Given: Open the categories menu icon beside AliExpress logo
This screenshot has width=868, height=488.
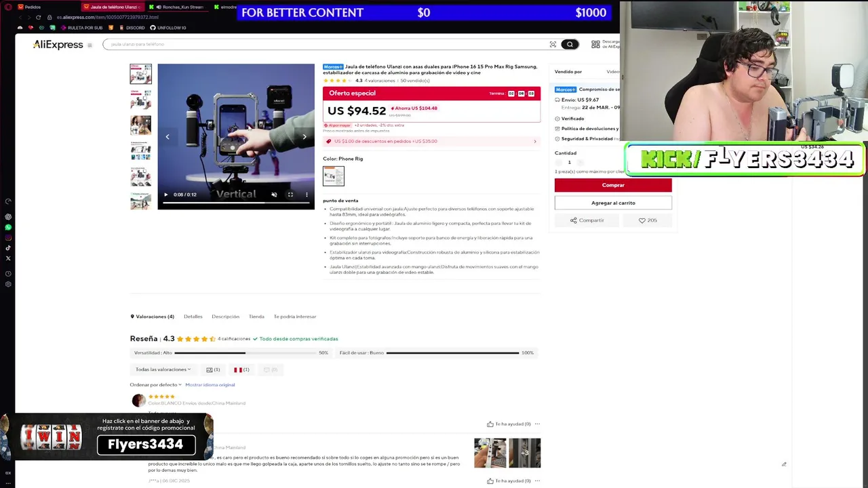Looking at the screenshot, I should pos(90,45).
